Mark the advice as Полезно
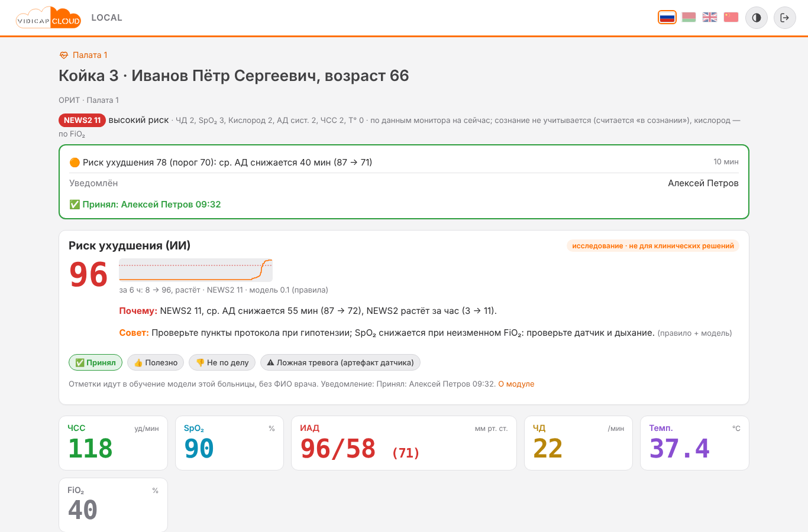Image resolution: width=808 pixels, height=532 pixels. (x=156, y=362)
